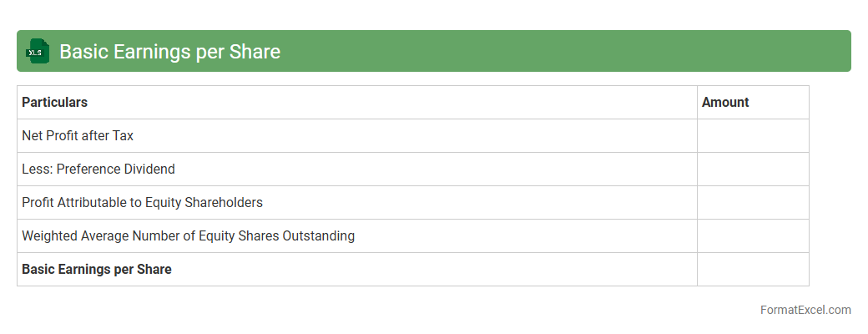Click the empty green banner area
The width and height of the screenshot is (868, 334).
pyautogui.click(x=568, y=52)
